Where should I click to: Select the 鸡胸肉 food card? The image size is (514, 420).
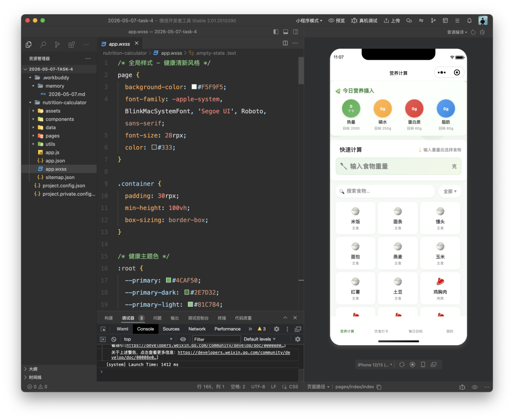[x=440, y=289]
